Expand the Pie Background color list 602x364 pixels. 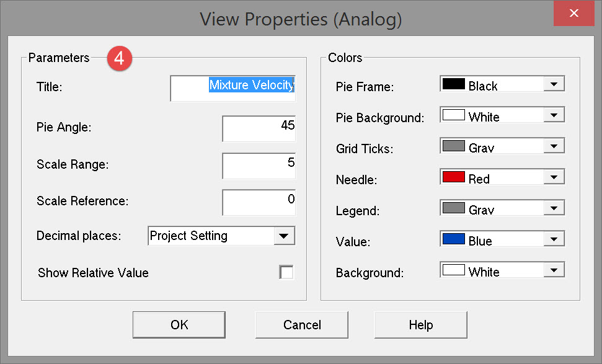tap(554, 116)
